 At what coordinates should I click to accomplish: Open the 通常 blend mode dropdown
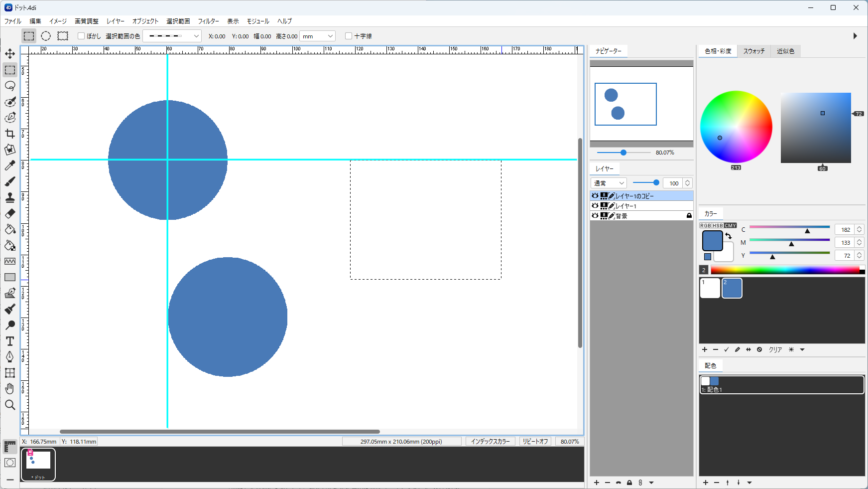point(609,183)
